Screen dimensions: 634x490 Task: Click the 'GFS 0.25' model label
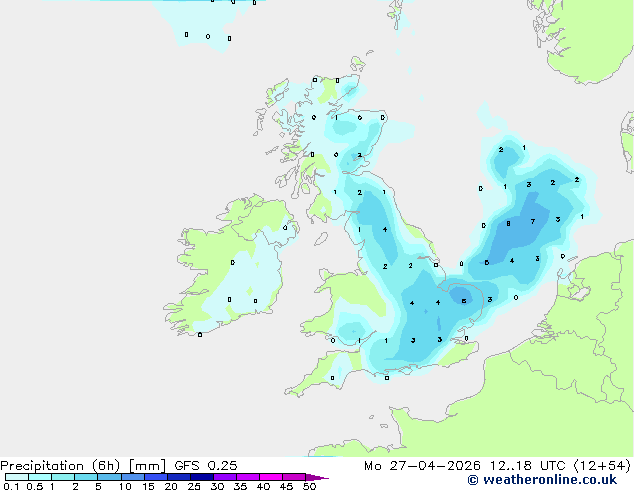[x=206, y=466]
